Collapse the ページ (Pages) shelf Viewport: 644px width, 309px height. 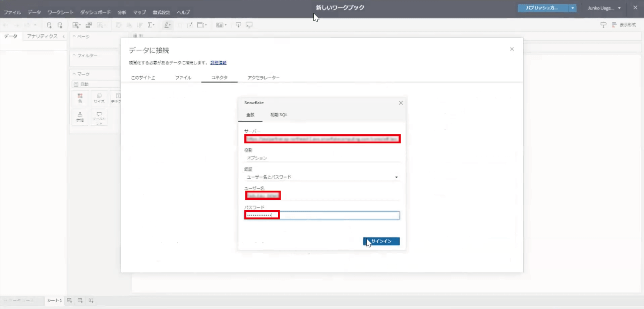[74, 36]
